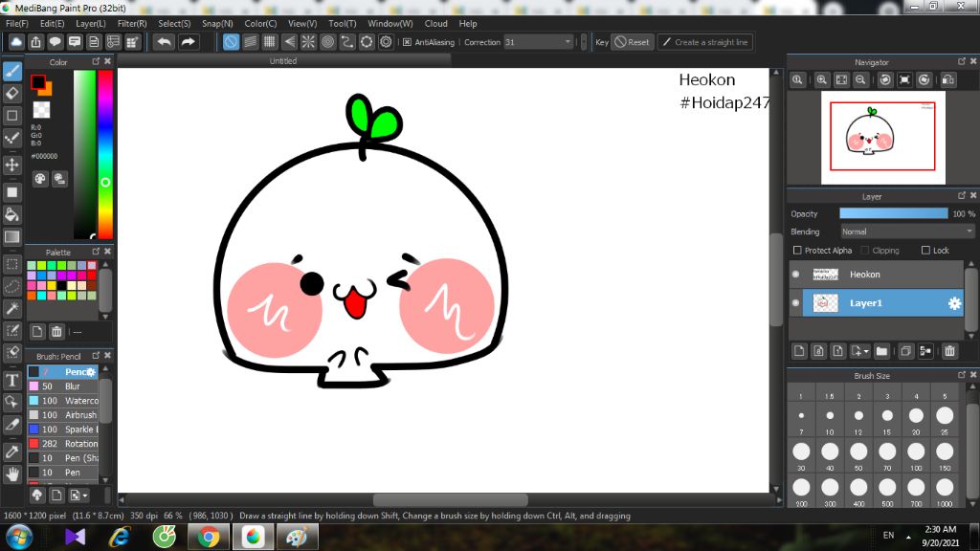Select the Heokon layer
Screen dimensions: 980x551
point(882,275)
